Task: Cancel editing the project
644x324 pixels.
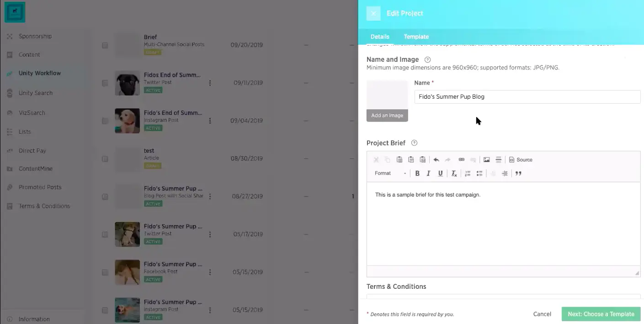Action: coord(542,314)
